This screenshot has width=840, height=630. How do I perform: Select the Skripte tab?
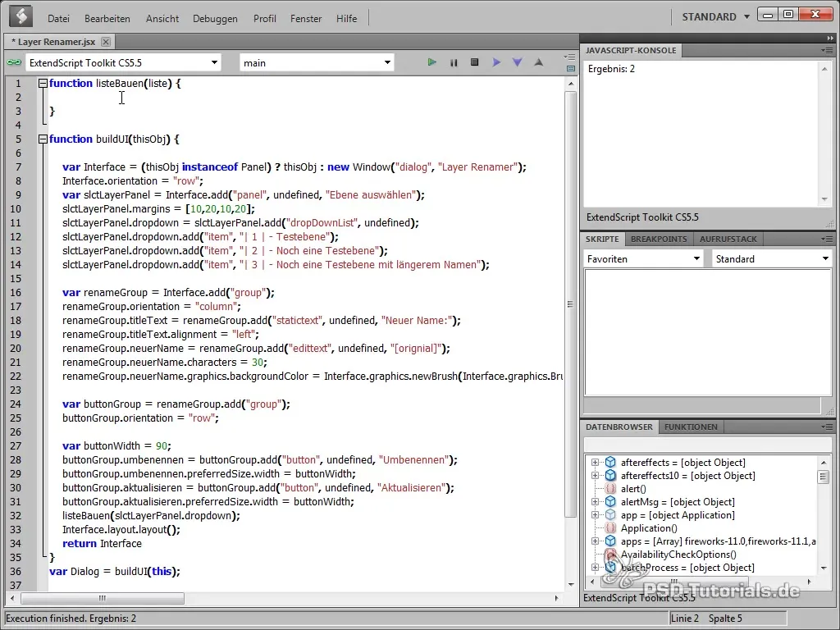[x=602, y=239]
